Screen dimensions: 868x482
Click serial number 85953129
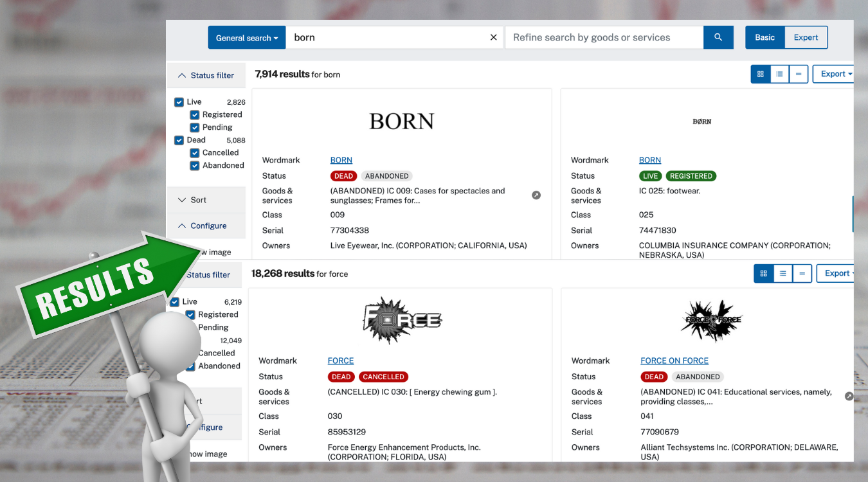click(x=347, y=432)
